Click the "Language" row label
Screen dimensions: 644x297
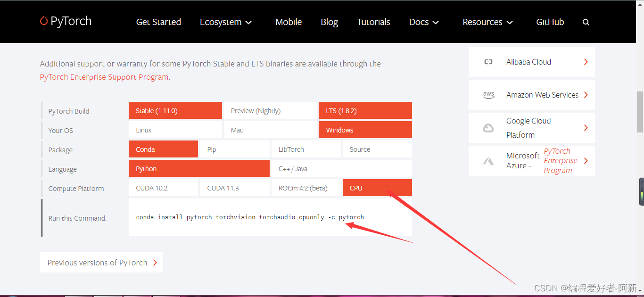[x=63, y=169]
